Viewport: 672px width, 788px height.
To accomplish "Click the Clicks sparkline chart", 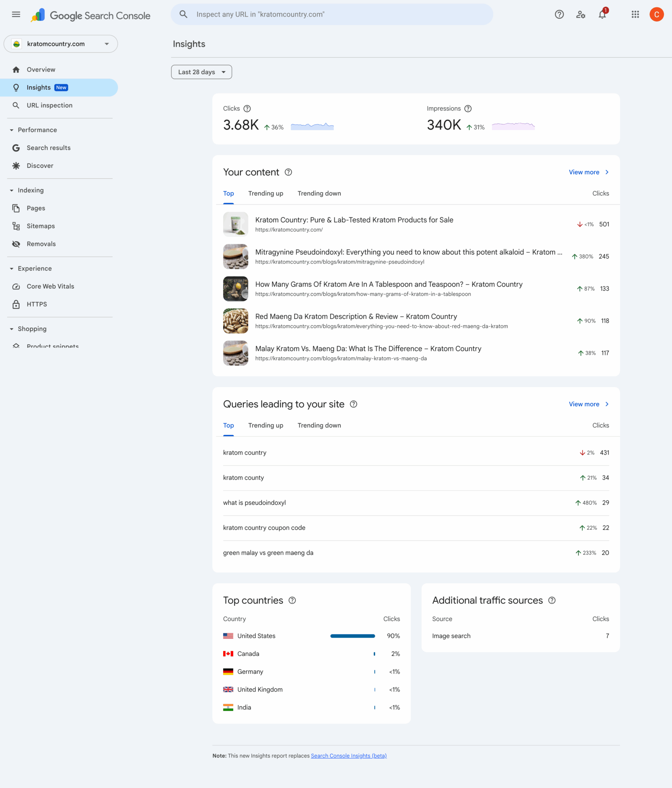I will [x=312, y=126].
